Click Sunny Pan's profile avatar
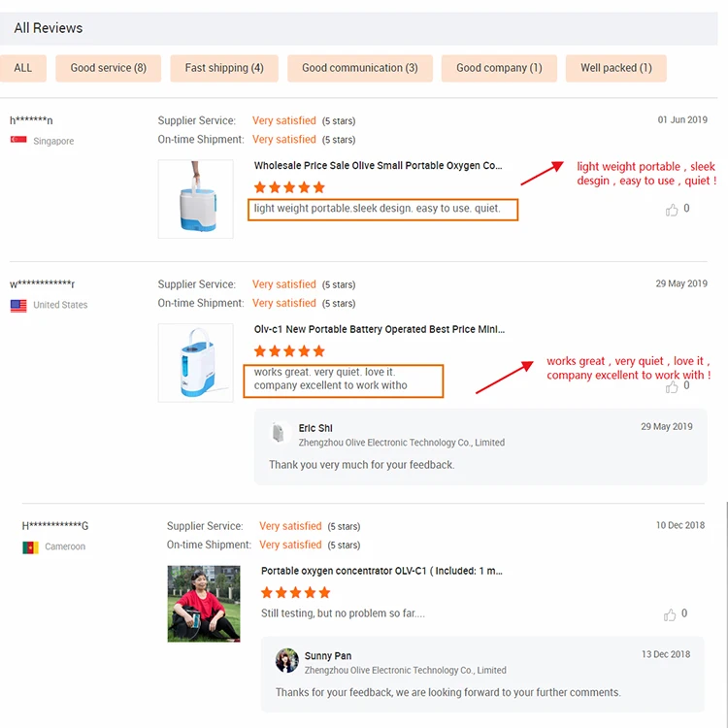The width and height of the screenshot is (728, 728). pyautogui.click(x=286, y=661)
